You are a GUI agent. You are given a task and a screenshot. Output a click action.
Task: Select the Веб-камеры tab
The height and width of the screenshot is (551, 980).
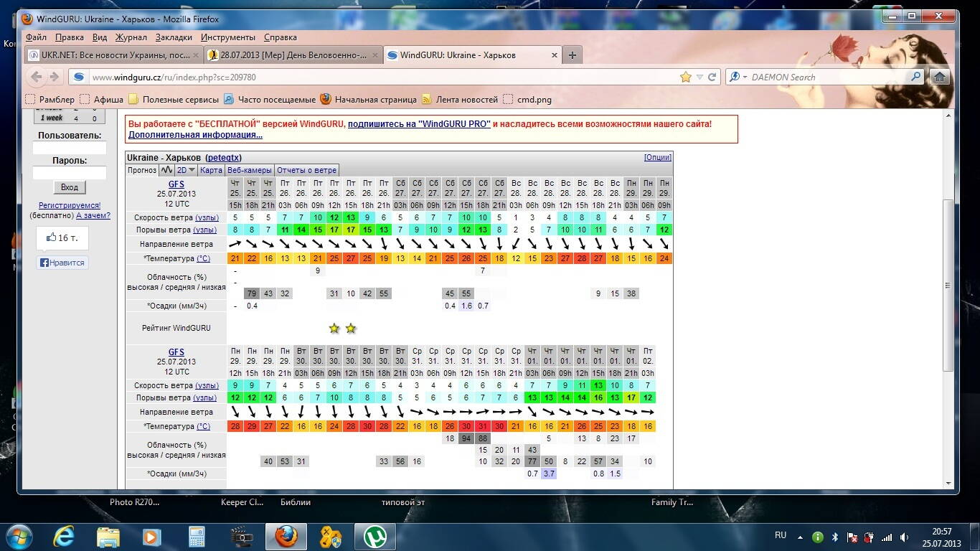[250, 170]
